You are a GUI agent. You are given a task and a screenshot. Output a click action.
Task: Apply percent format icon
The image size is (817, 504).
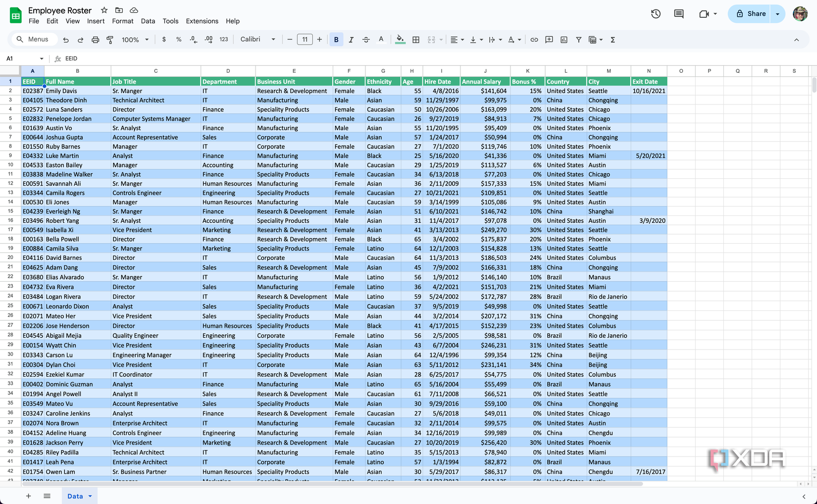(x=179, y=40)
